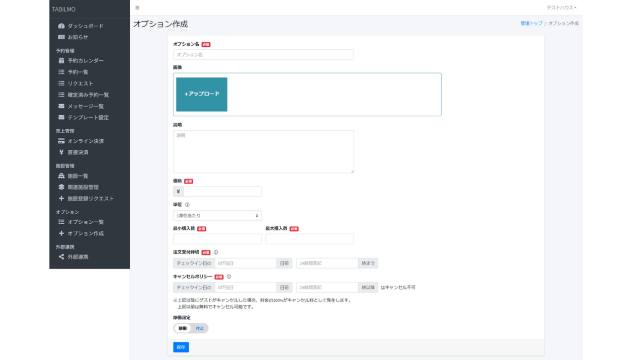Focus the オプション名 text field
Viewport: 644px width, 360px height.
coord(263,55)
